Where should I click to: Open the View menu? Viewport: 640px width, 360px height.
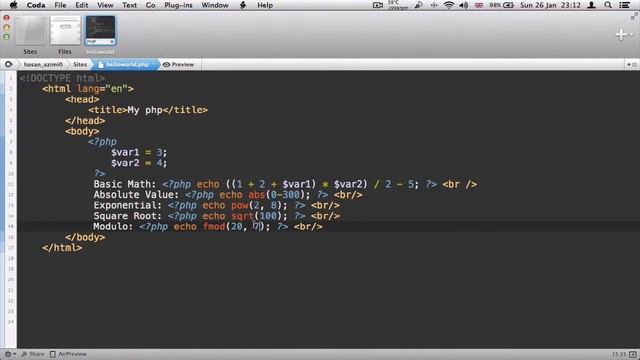[105, 5]
